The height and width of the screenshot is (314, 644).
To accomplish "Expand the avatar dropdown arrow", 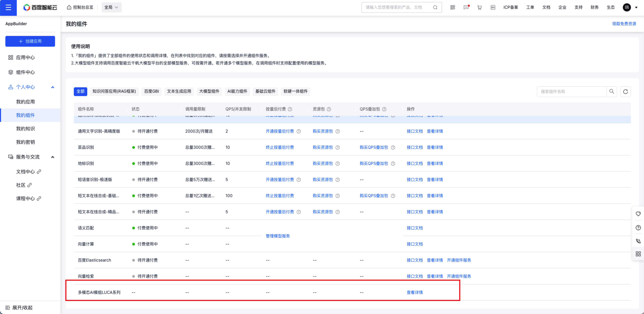I will click(x=636, y=8).
